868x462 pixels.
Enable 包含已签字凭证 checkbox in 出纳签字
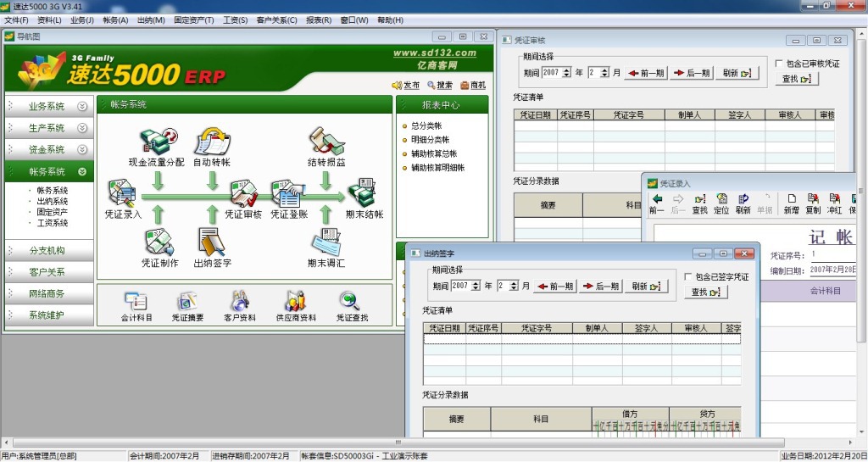point(688,276)
